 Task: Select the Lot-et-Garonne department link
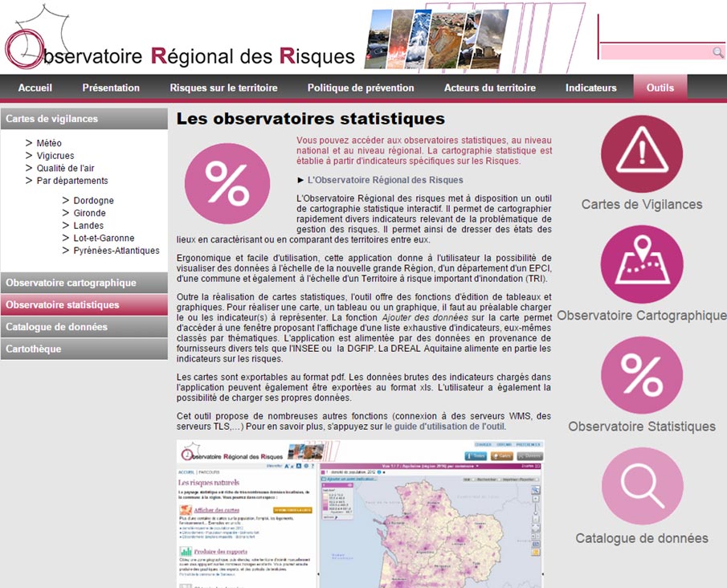click(x=104, y=238)
